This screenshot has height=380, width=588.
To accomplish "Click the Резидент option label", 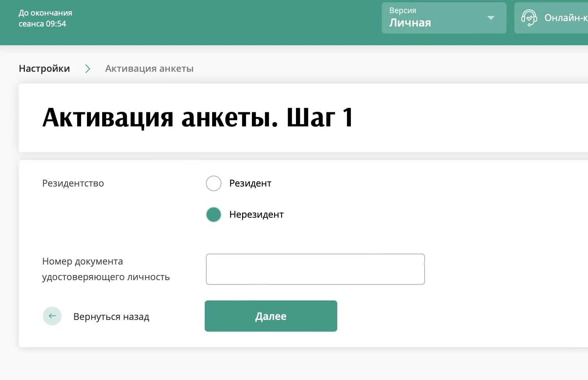I will [x=250, y=183].
